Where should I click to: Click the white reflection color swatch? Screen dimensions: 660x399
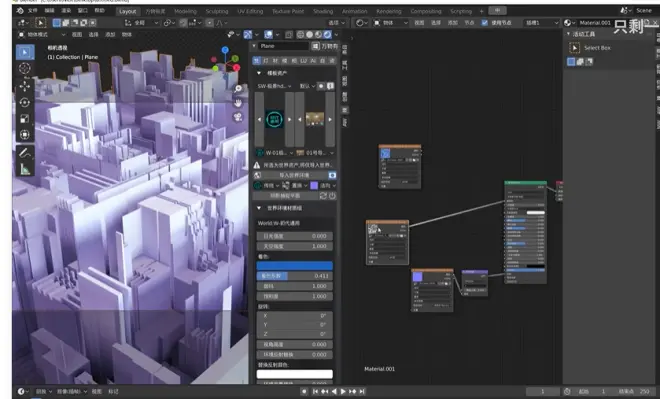pos(295,374)
